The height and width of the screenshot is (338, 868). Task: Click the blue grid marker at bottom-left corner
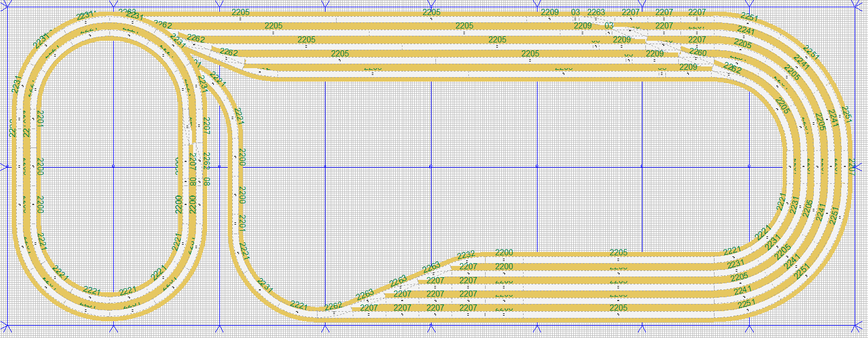tap(7, 325)
